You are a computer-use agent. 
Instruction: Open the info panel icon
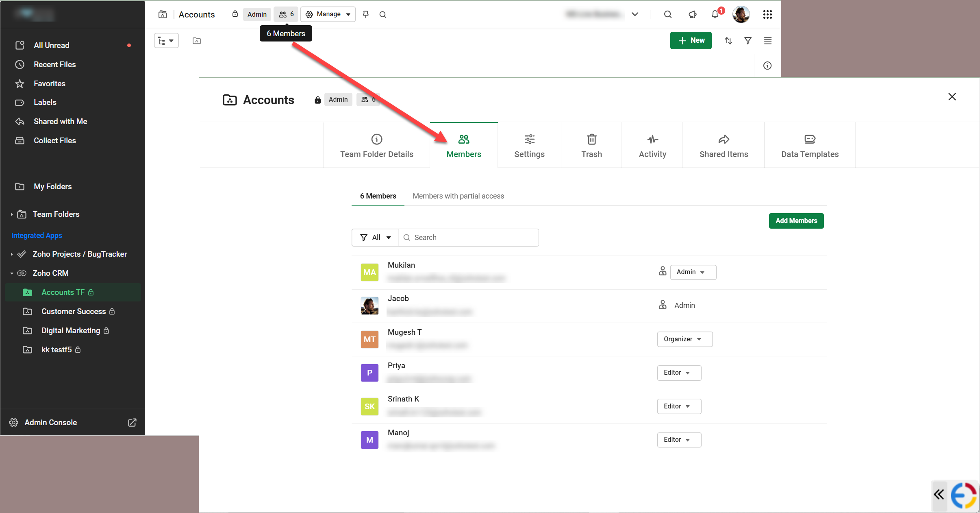point(767,65)
